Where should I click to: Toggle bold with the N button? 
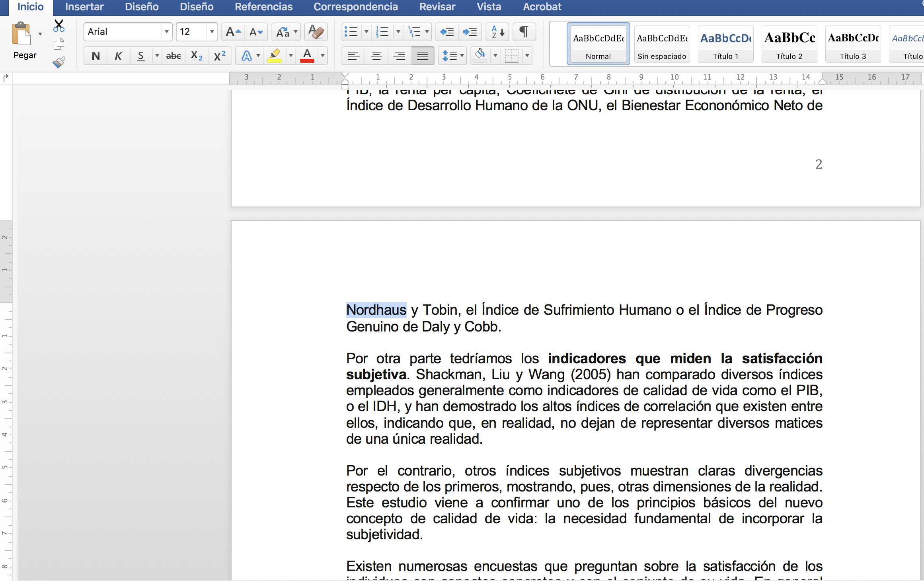[x=96, y=56]
